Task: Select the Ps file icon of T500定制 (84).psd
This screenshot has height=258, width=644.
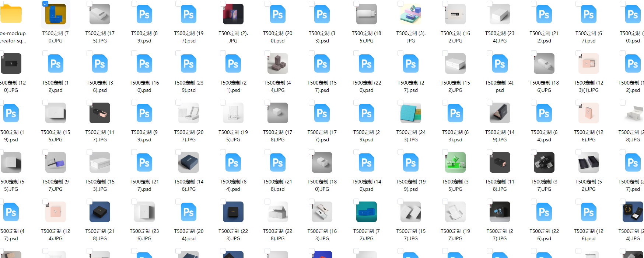Action: pyautogui.click(x=233, y=163)
